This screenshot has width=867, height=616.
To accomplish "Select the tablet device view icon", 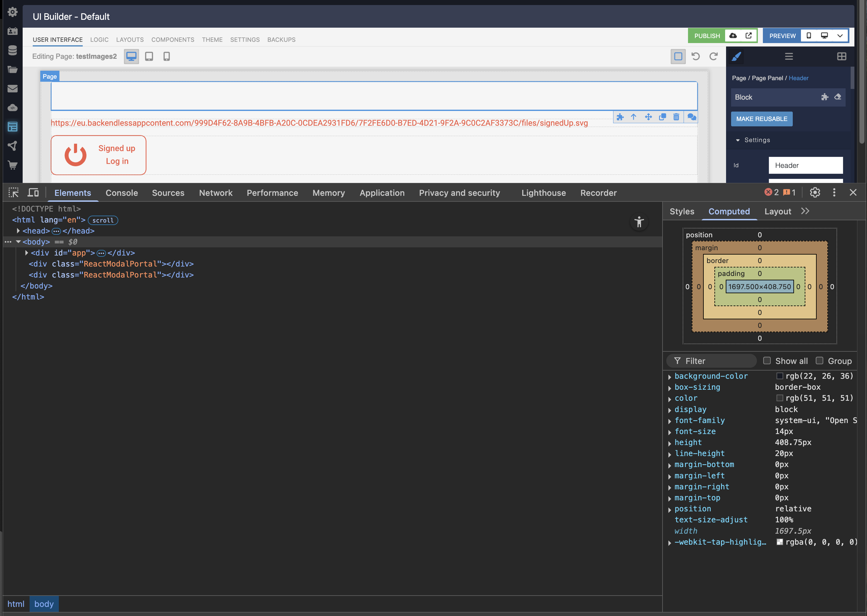I will click(x=149, y=57).
